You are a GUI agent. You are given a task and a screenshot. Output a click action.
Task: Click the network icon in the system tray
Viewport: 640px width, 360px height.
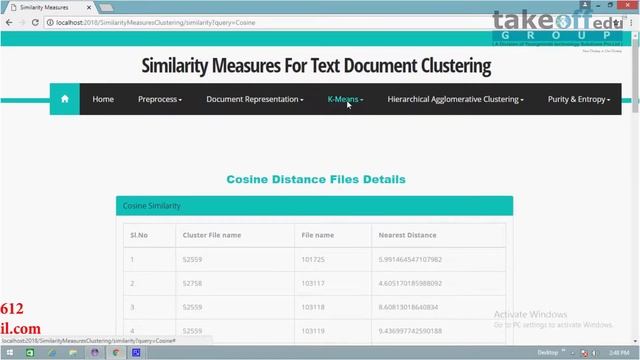584,353
